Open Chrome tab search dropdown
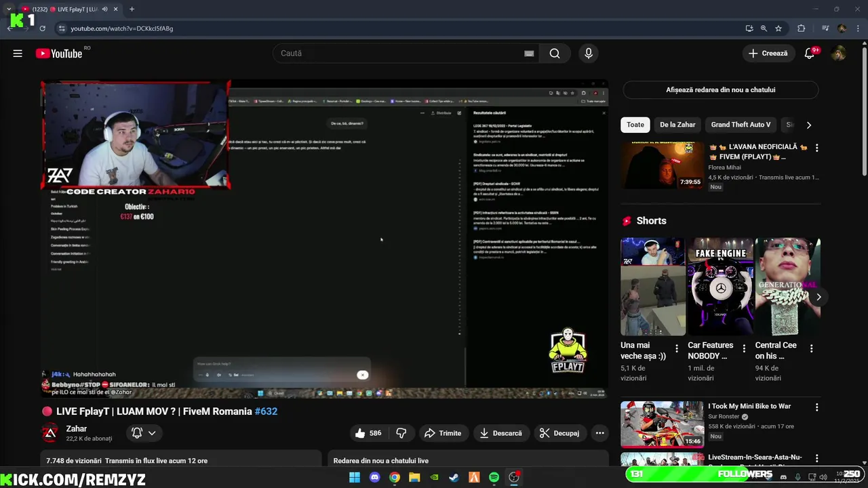868x488 pixels. pyautogui.click(x=8, y=9)
